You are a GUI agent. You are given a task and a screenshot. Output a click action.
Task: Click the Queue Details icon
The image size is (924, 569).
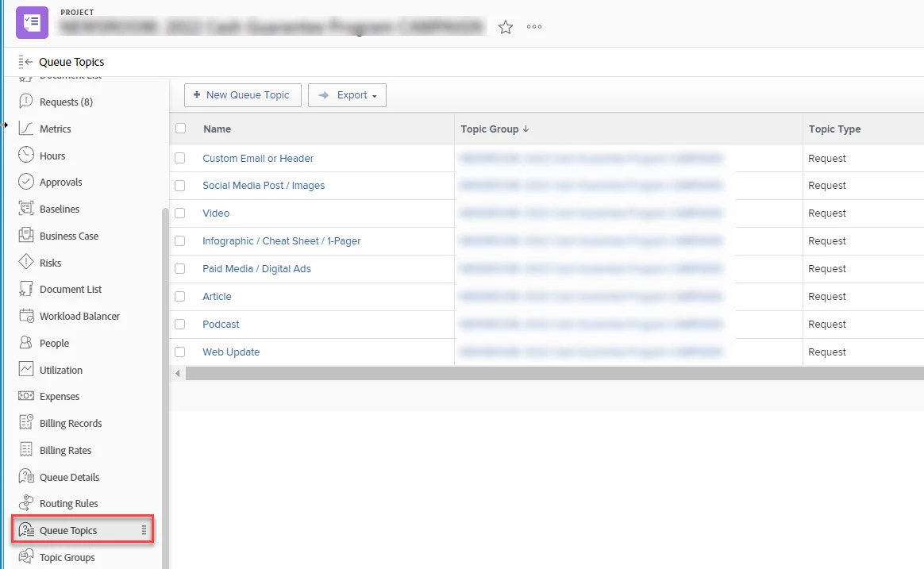tap(26, 476)
